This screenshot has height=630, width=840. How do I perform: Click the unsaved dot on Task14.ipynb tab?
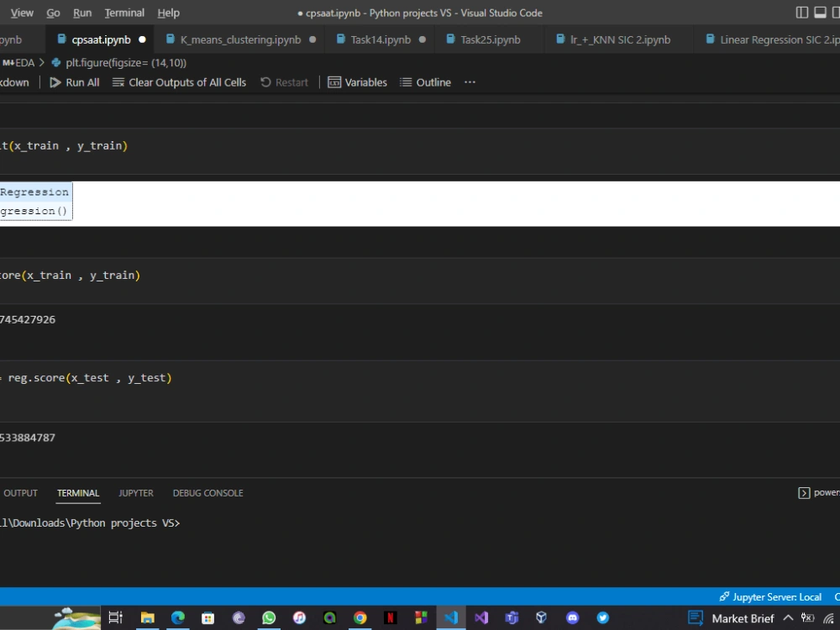[x=423, y=39]
